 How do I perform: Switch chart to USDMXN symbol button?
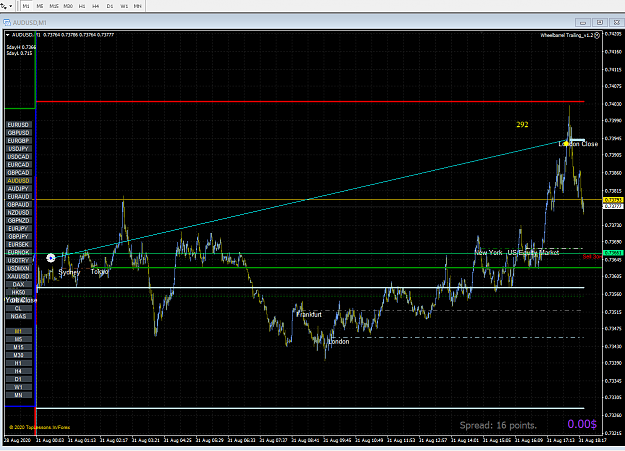(18, 268)
